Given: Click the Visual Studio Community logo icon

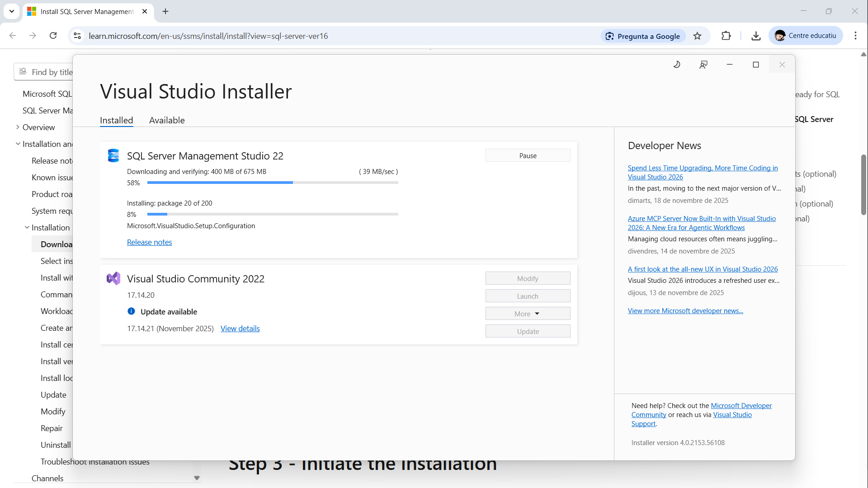Looking at the screenshot, I should pyautogui.click(x=113, y=278).
